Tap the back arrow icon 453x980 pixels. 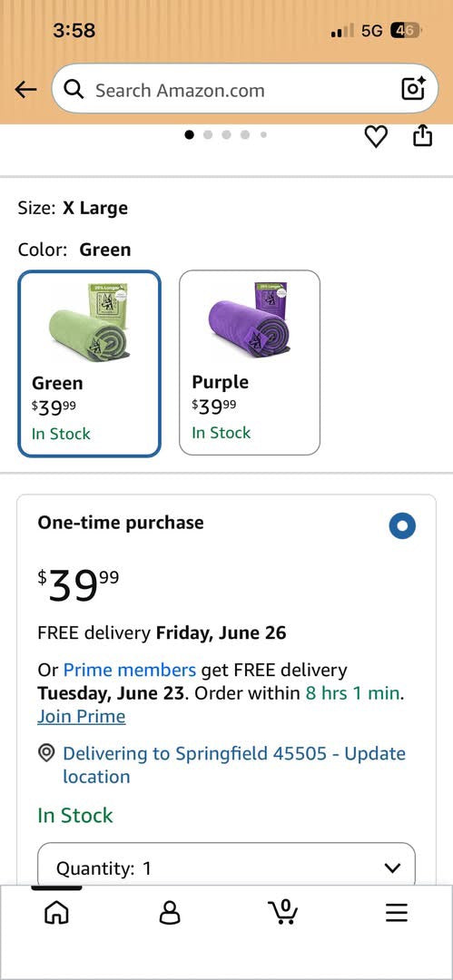[25, 90]
